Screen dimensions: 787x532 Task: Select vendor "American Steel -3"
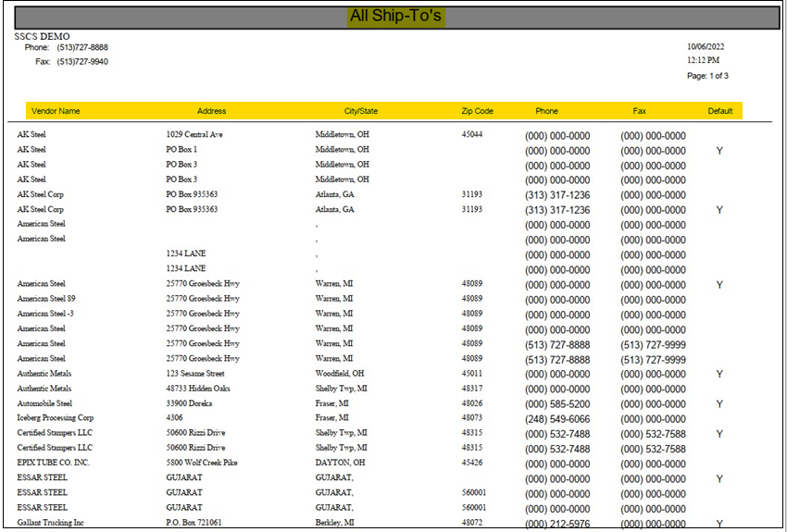click(x=45, y=314)
